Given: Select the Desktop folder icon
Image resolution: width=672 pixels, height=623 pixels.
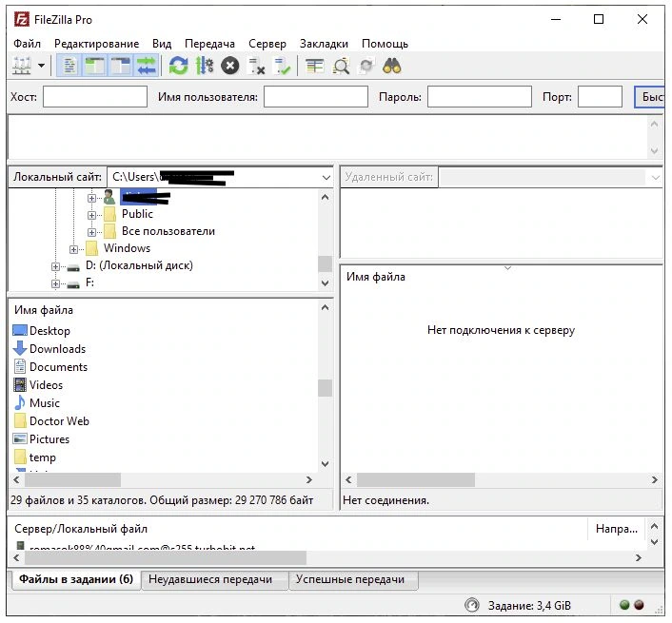Looking at the screenshot, I should [x=20, y=331].
